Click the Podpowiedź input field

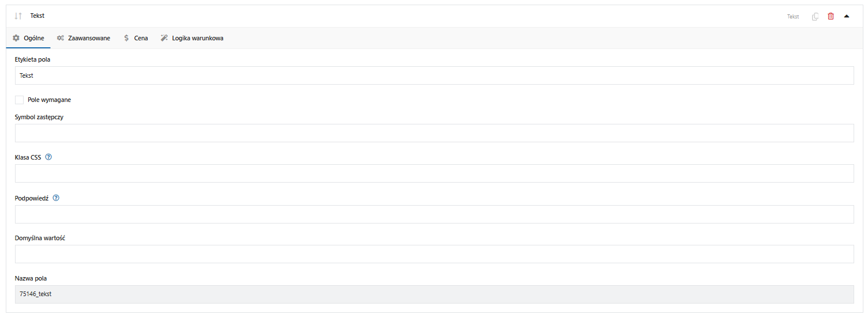434,214
